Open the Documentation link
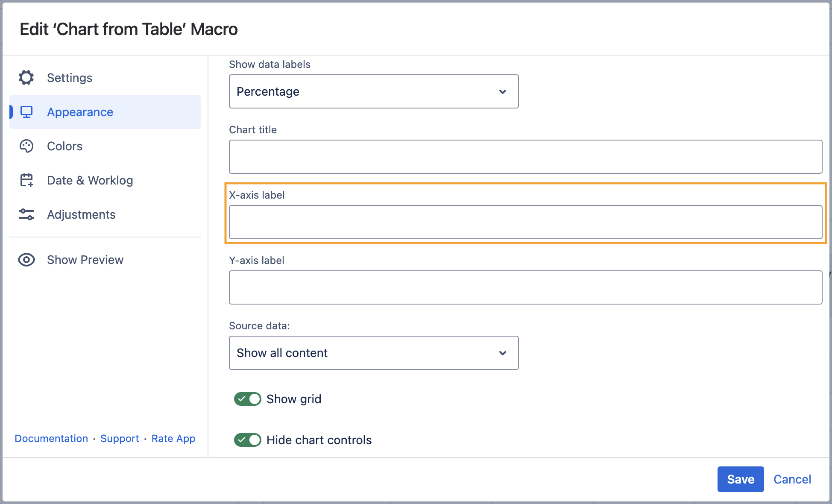This screenshot has width=832, height=504. tap(51, 439)
